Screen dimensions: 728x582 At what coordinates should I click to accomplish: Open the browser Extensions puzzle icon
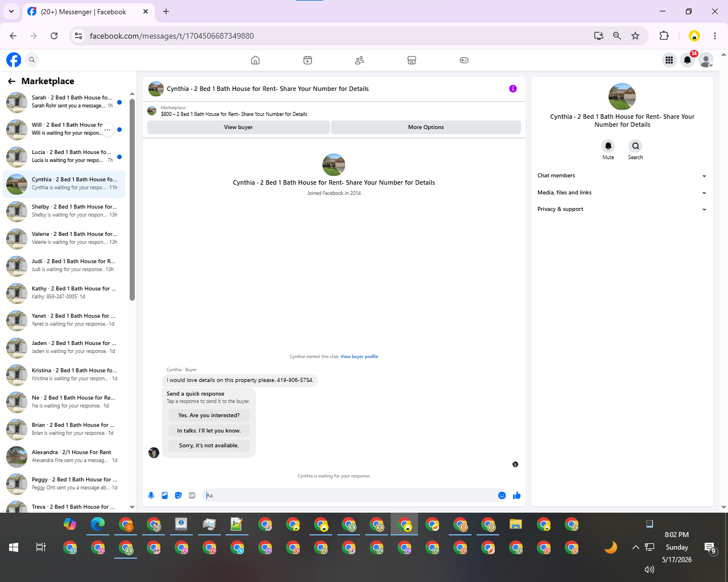[x=664, y=36]
